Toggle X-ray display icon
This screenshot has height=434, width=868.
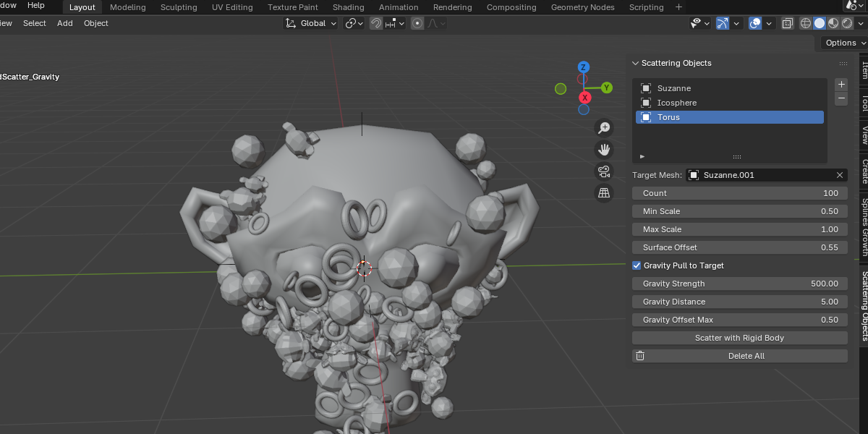788,23
